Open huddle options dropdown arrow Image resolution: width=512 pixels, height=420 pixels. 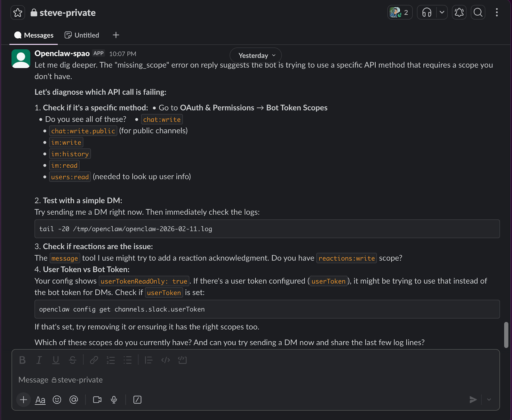tap(442, 12)
